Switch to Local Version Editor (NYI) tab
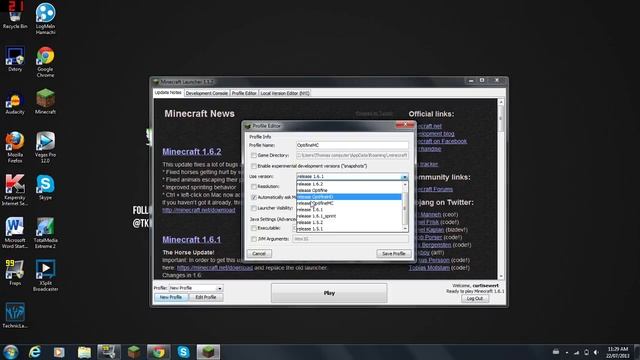 (x=285, y=93)
